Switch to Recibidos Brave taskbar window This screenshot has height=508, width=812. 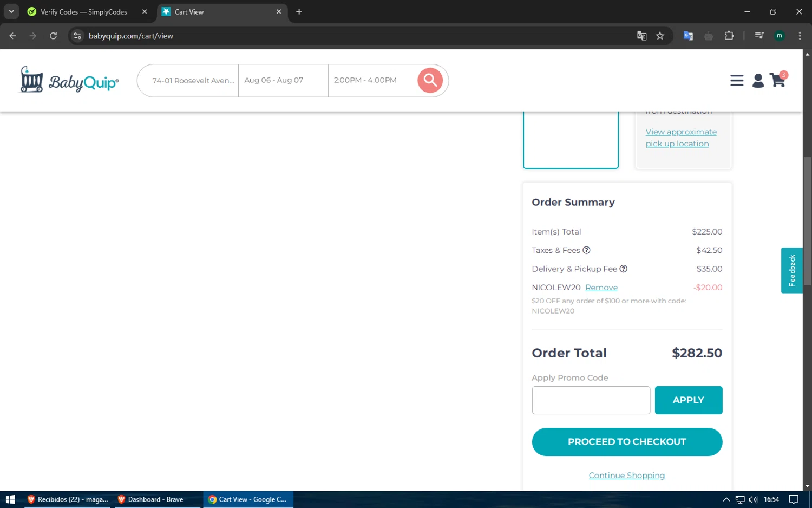67,499
